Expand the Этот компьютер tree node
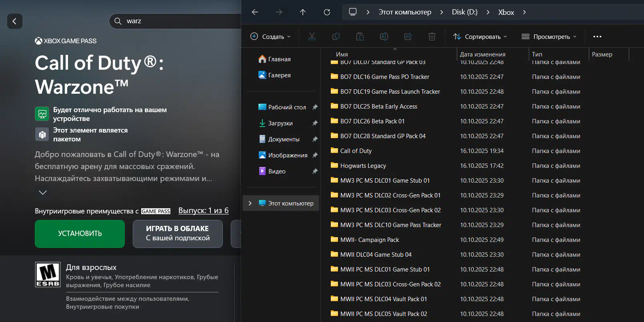 (x=250, y=203)
